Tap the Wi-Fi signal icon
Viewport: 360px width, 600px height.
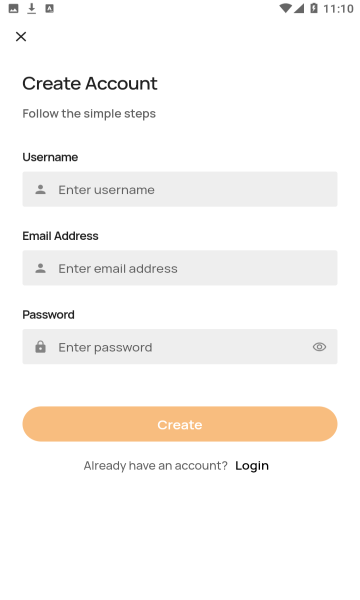click(285, 8)
